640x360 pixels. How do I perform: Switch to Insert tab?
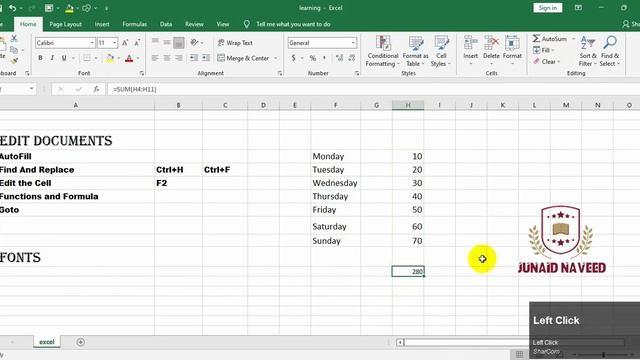pyautogui.click(x=102, y=24)
